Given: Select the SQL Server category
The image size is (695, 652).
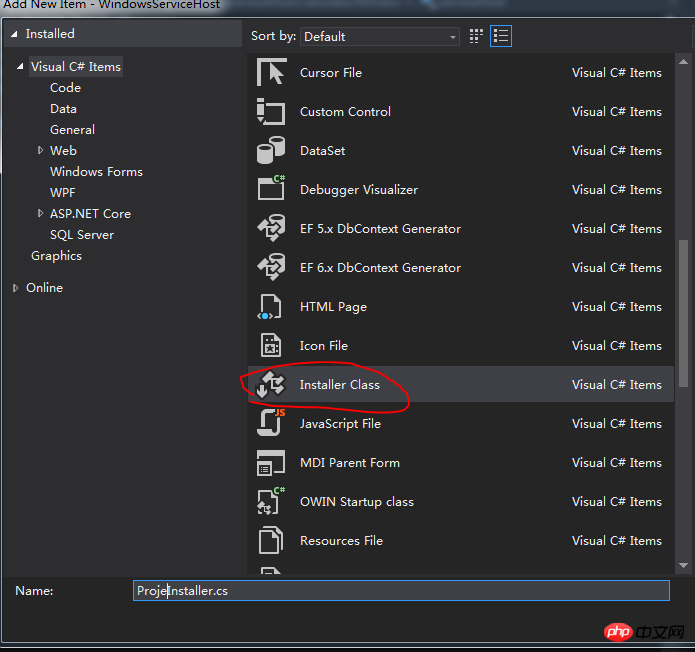Looking at the screenshot, I should point(82,234).
